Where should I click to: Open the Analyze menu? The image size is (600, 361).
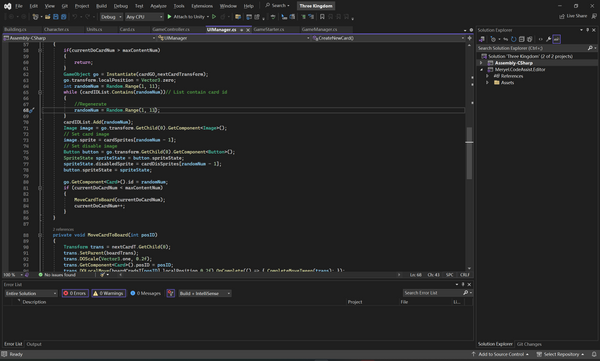tap(158, 6)
